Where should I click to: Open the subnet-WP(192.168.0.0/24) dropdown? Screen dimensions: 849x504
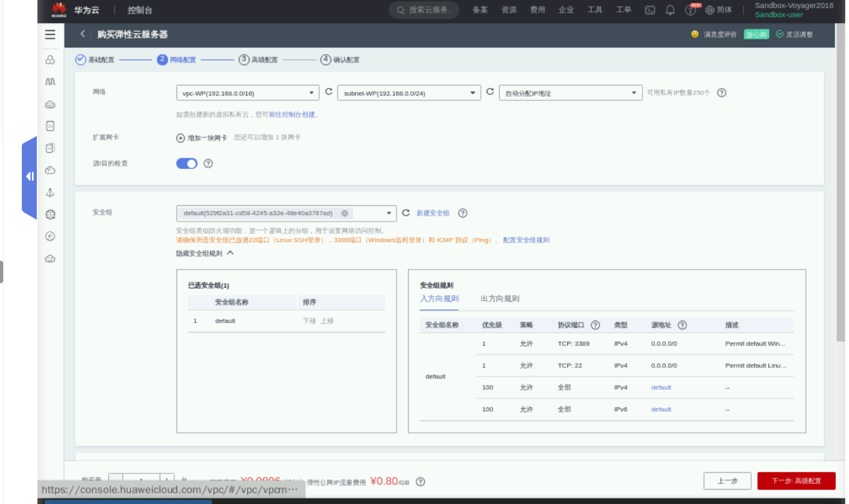tap(409, 93)
